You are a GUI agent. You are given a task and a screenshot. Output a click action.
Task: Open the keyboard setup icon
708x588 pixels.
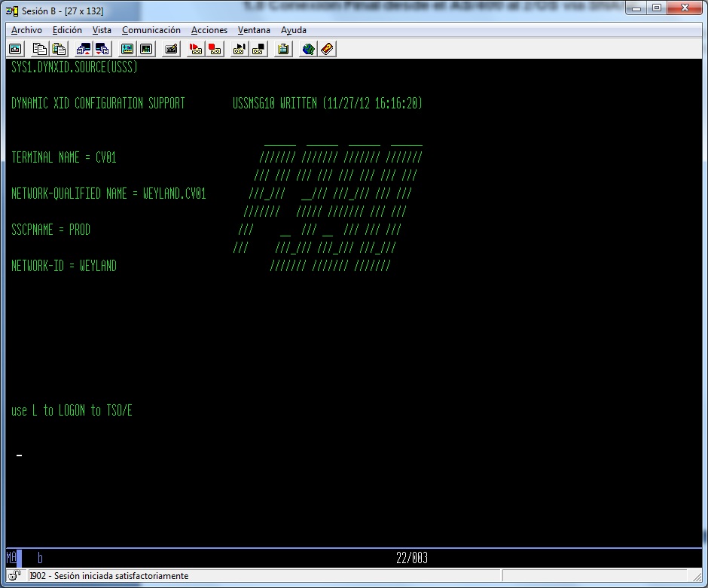pos(171,49)
